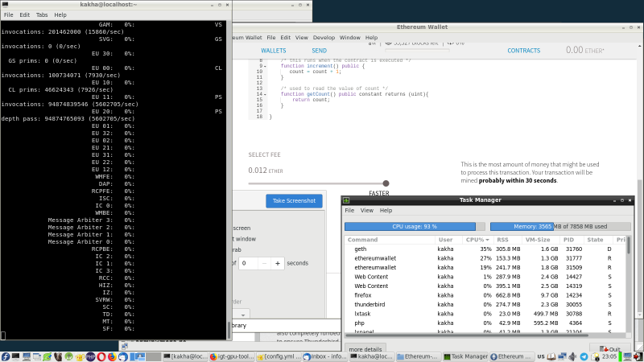Open the Fedora start menu icon
Image resolution: width=644 pixels, height=362 pixels.
[6, 356]
